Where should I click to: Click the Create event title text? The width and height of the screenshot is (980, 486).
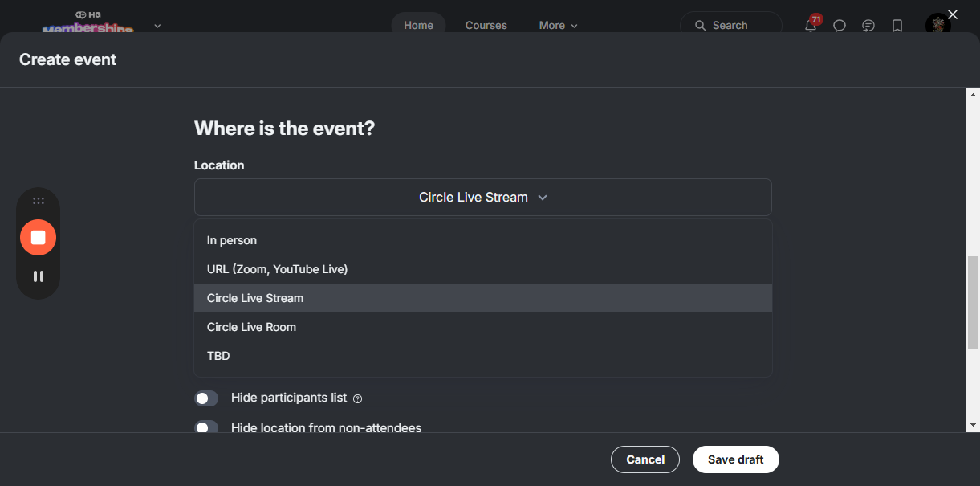[x=68, y=59]
